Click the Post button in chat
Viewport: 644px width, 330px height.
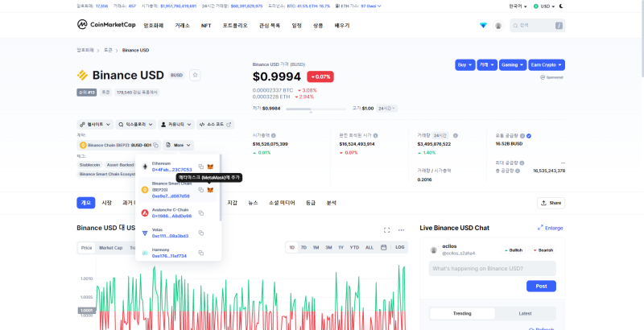point(541,286)
